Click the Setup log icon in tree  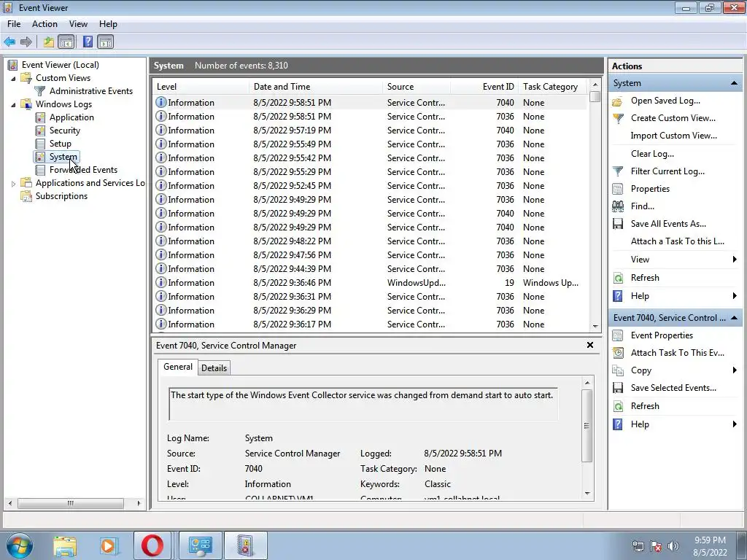click(x=41, y=144)
